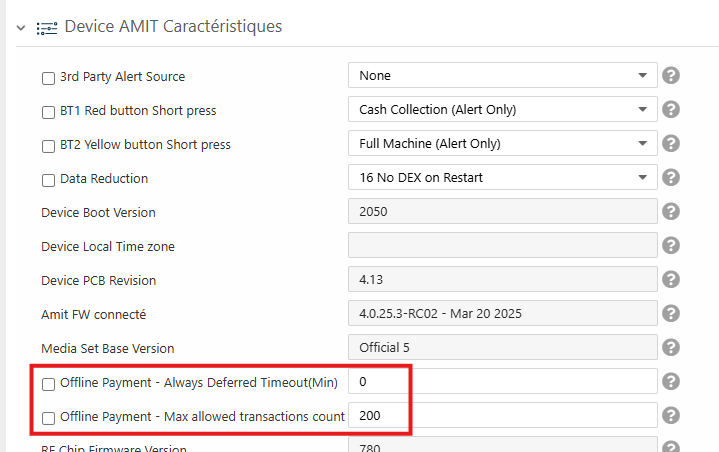The image size is (719, 452).
Task: Open help for BT1 Red button Short press
Action: [x=671, y=109]
